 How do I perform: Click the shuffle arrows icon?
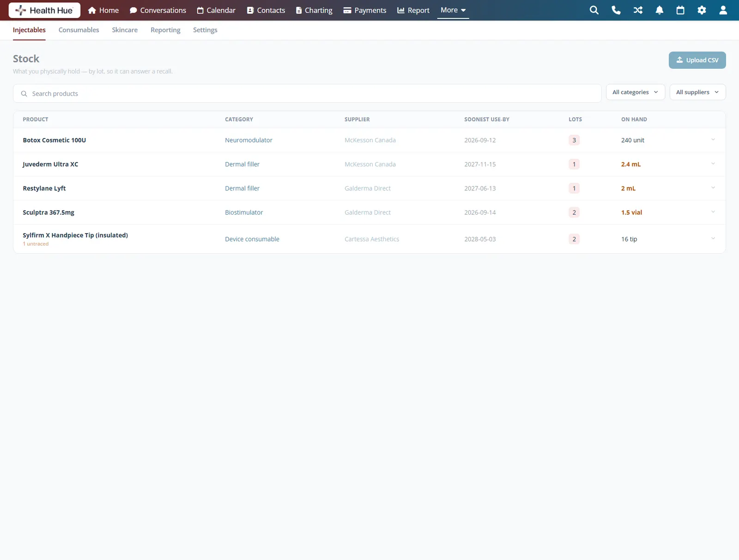pyautogui.click(x=638, y=10)
